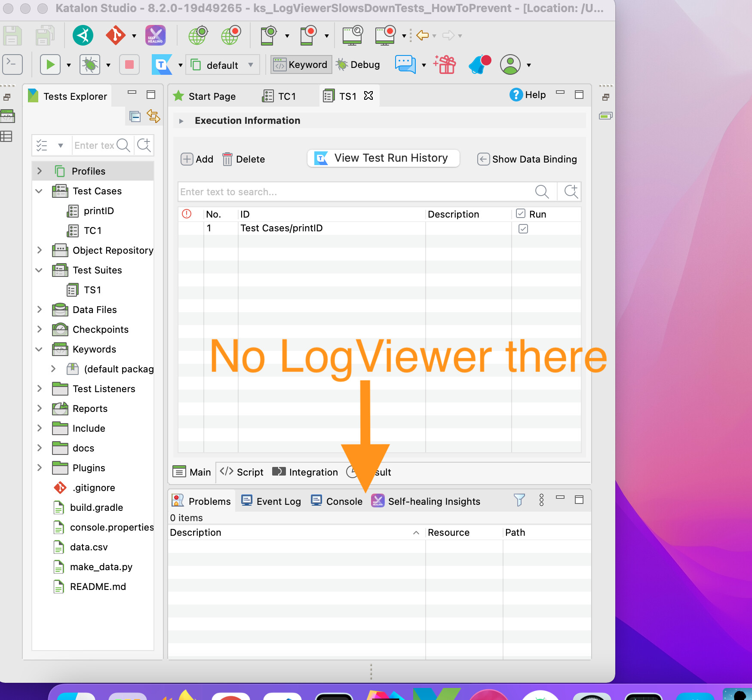Image resolution: width=752 pixels, height=700 pixels.
Task: Click Show Data Binding button
Action: point(527,159)
